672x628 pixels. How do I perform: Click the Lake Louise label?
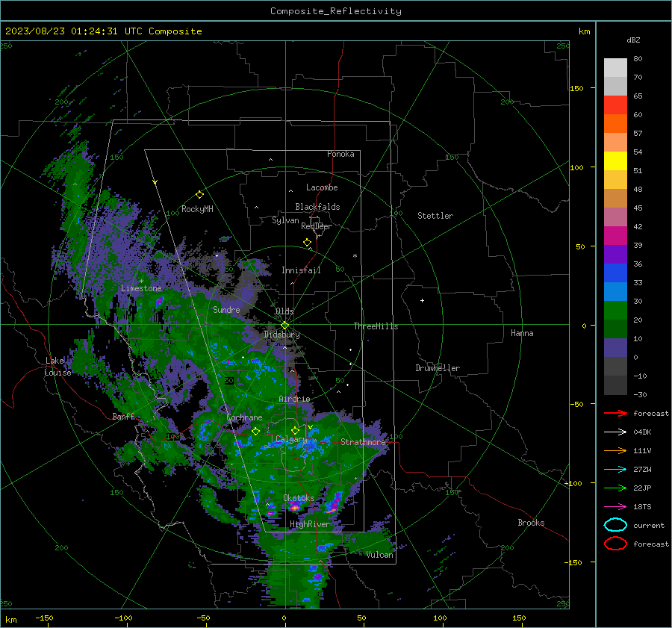(x=57, y=367)
